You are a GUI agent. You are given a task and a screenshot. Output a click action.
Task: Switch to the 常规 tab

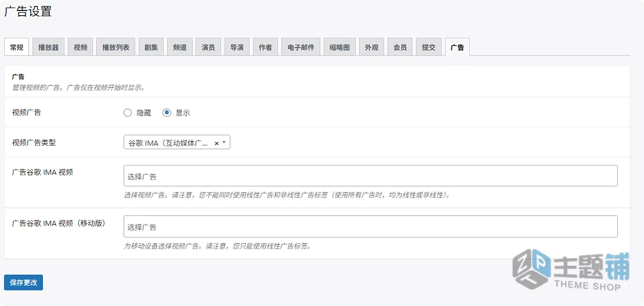click(16, 47)
